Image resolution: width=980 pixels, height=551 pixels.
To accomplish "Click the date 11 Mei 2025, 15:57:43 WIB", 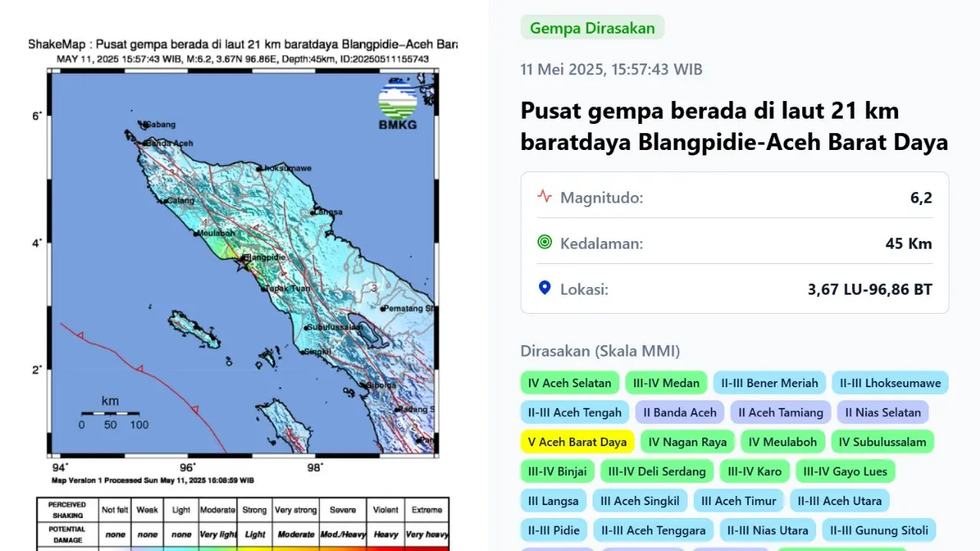I will 611,70.
